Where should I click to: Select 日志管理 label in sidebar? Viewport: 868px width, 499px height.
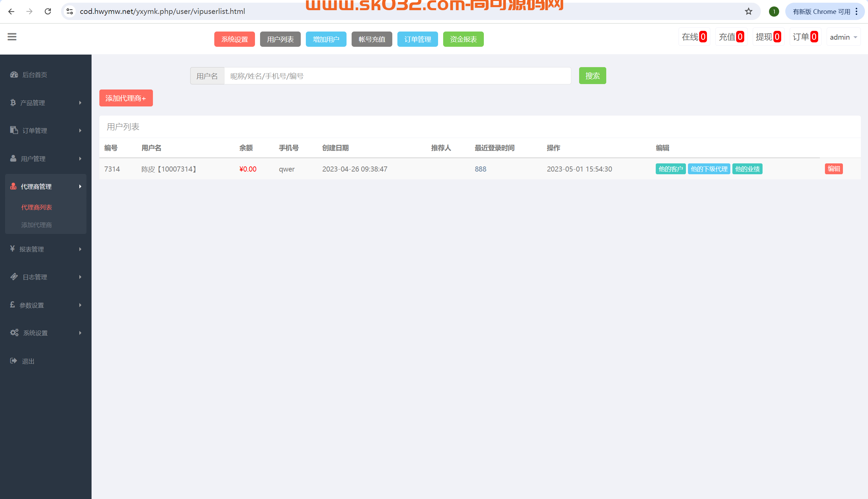point(35,277)
